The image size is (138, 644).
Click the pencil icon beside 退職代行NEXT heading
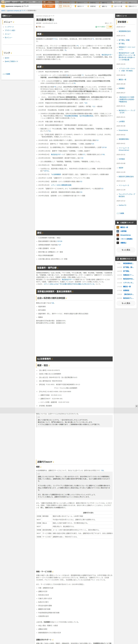click(x=53, y=462)
